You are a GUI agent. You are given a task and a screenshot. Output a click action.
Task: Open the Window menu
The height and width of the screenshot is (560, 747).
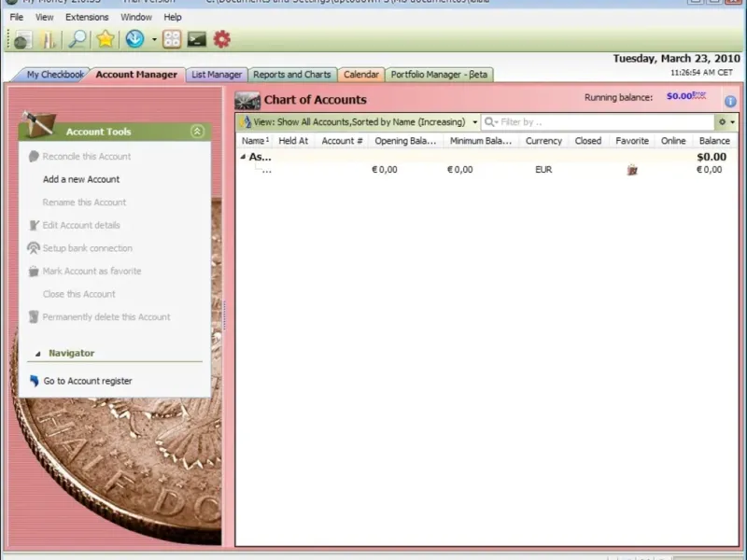(x=136, y=17)
